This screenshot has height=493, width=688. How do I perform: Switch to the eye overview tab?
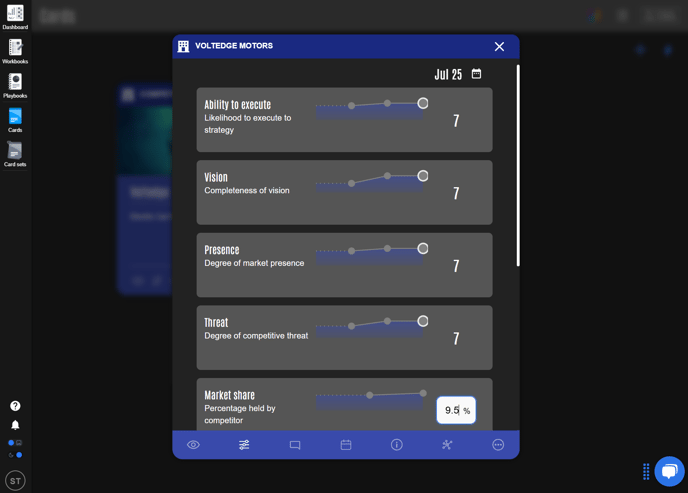(x=193, y=445)
